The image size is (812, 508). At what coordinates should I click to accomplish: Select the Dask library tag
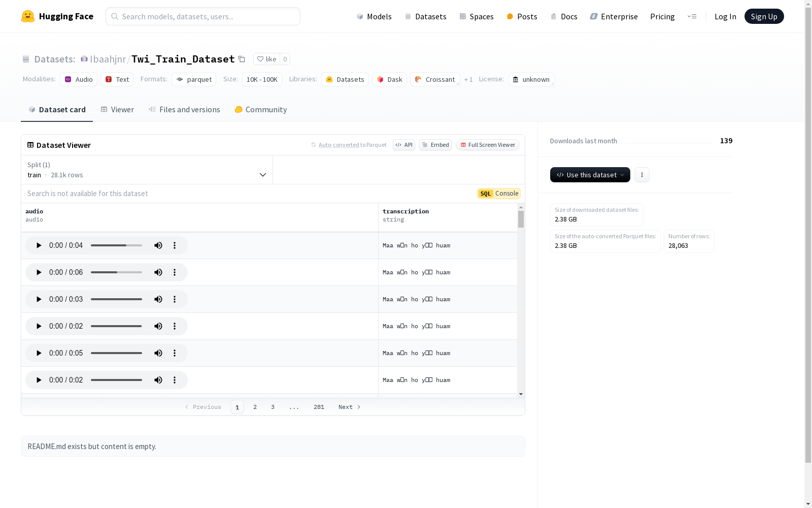click(389, 79)
